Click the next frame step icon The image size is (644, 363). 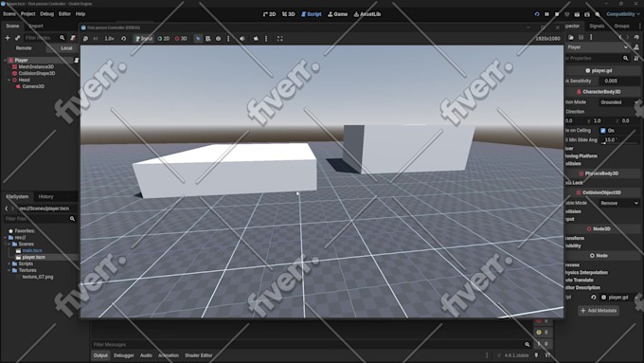click(x=96, y=39)
